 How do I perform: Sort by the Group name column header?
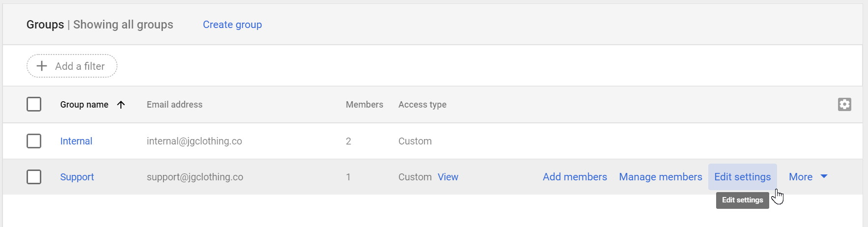(84, 105)
